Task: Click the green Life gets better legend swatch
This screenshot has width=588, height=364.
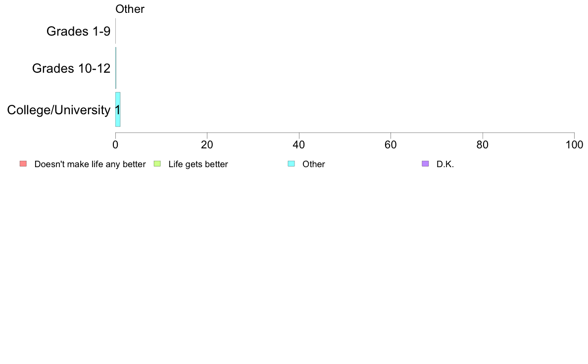Action: pyautogui.click(x=157, y=164)
